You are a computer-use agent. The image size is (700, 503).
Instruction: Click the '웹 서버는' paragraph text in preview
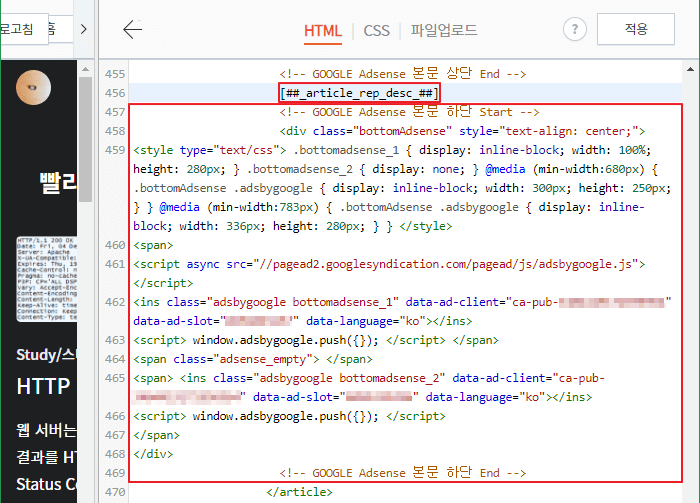point(46,430)
